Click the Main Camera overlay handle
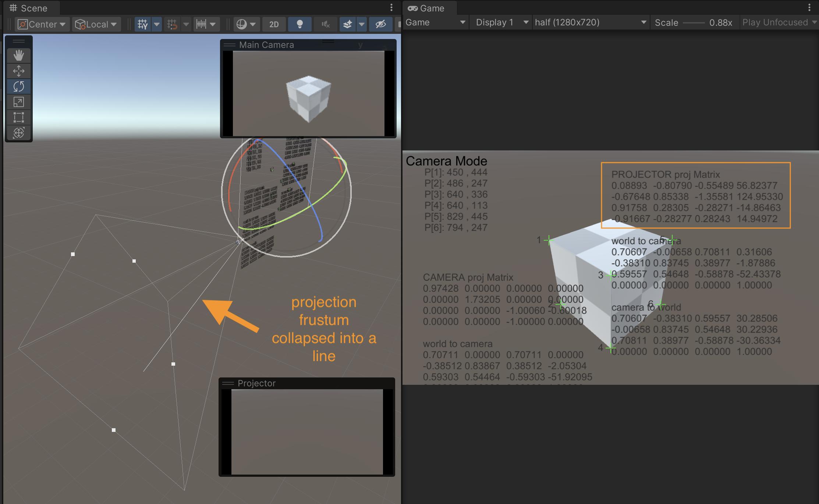819x504 pixels. pyautogui.click(x=230, y=45)
